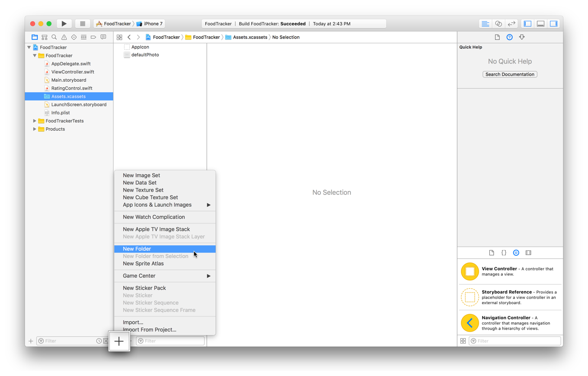Viewport: 588px width, 376px height.
Task: Click the Search Documentation button
Action: point(510,74)
